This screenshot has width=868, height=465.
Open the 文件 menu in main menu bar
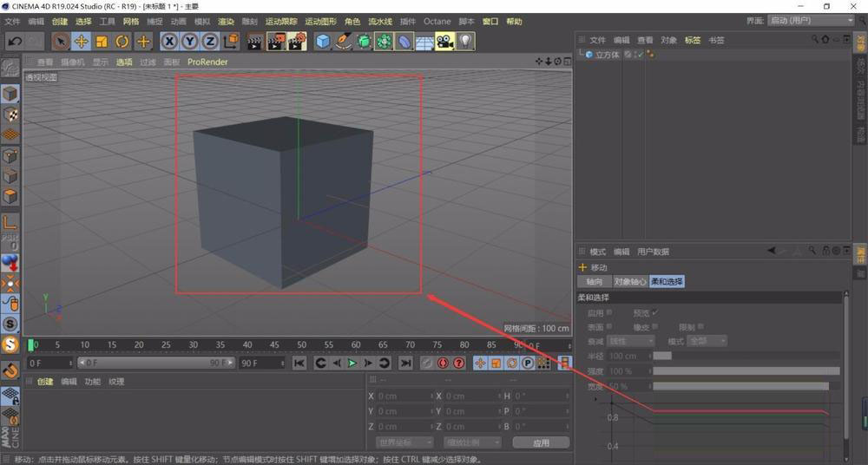point(12,21)
